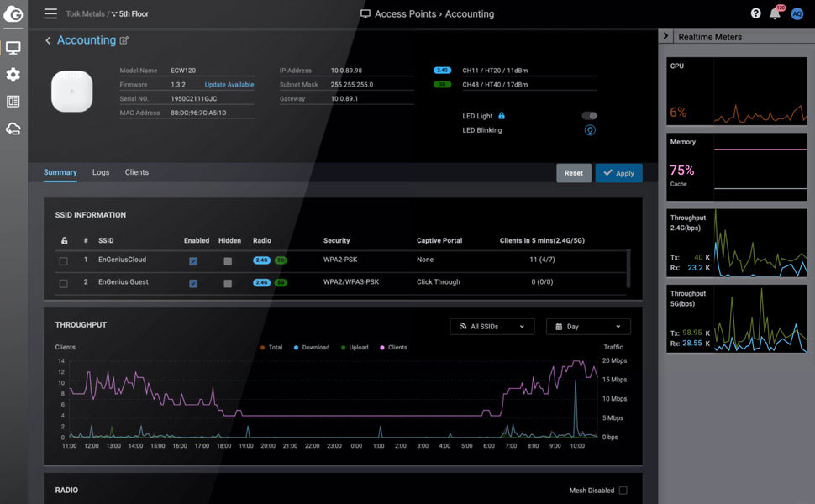Click the Access Points breadcrumb
This screenshot has height=504, width=815.
[406, 14]
